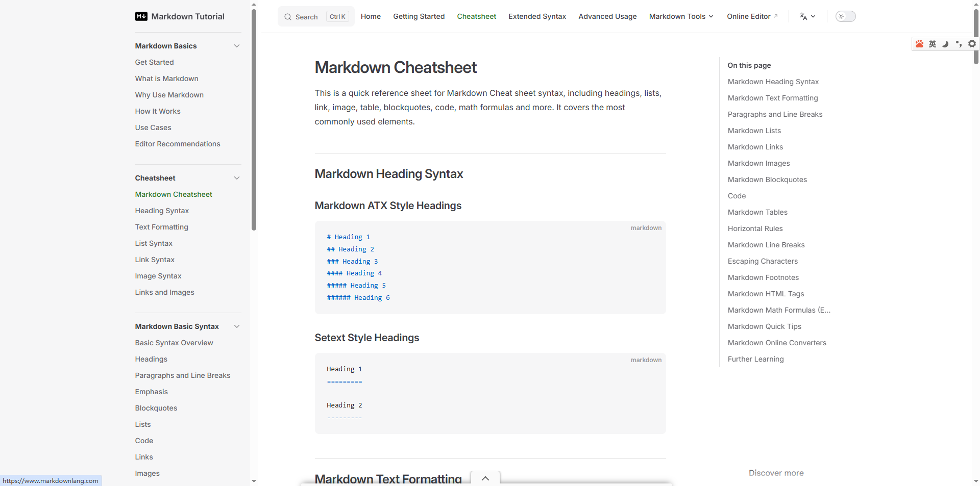Select Markdown Footnotes in the page outline
Viewport: 980px width, 486px height.
point(763,277)
